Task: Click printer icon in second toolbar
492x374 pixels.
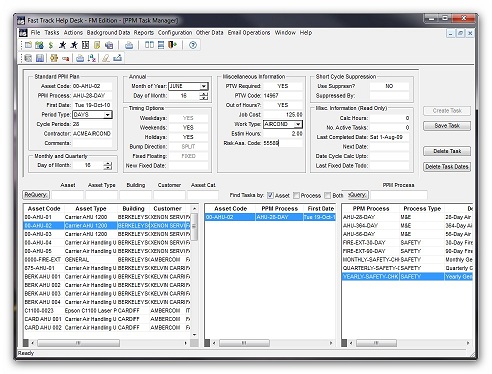Action: pyautogui.click(x=80, y=58)
